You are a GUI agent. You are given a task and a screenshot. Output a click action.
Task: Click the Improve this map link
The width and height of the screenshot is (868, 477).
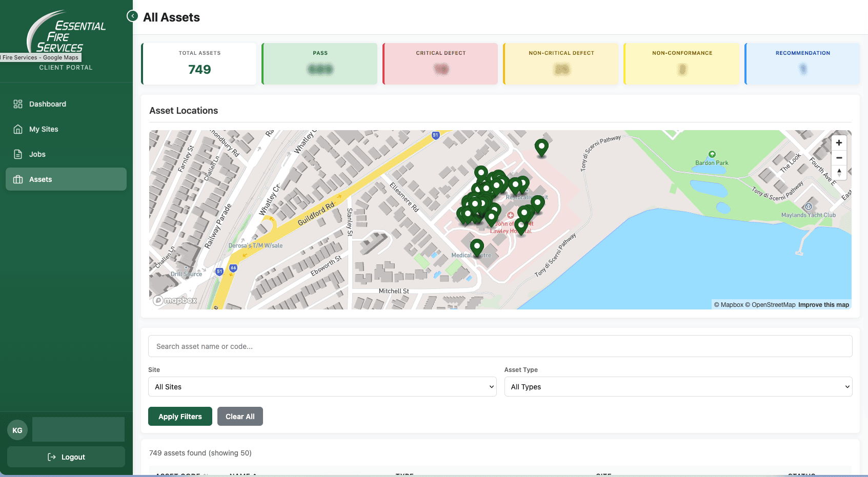[x=823, y=304]
